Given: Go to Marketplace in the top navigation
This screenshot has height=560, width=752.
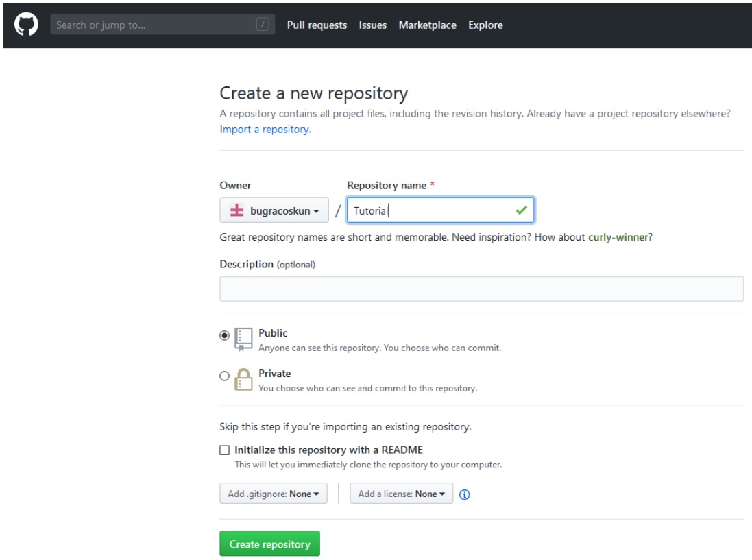Looking at the screenshot, I should (x=427, y=25).
